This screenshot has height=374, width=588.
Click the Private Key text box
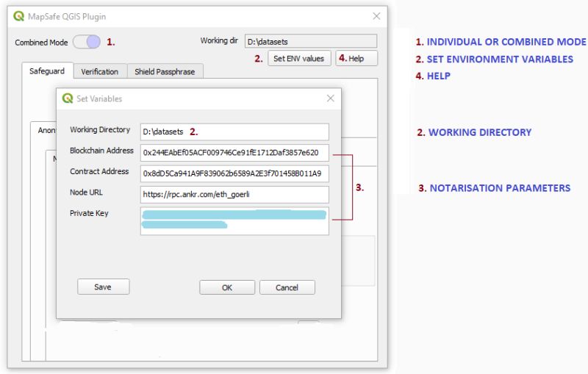[x=234, y=221]
